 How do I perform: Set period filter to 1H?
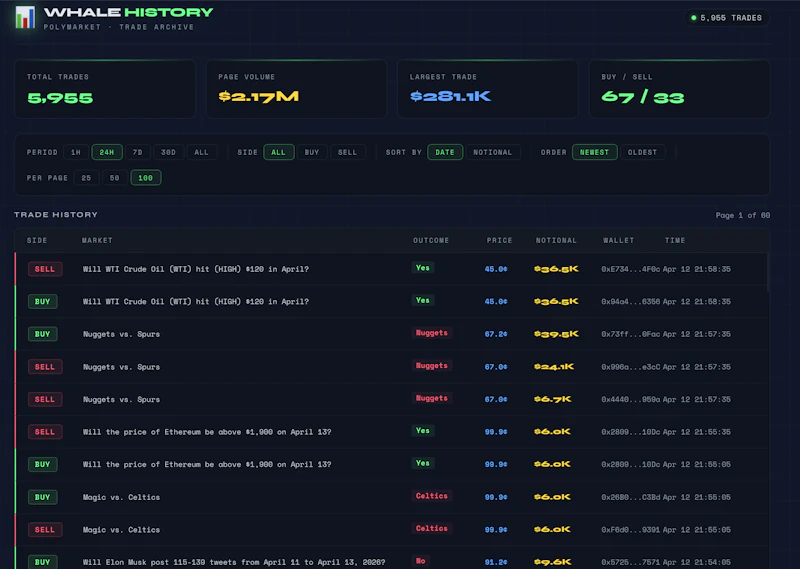(76, 152)
